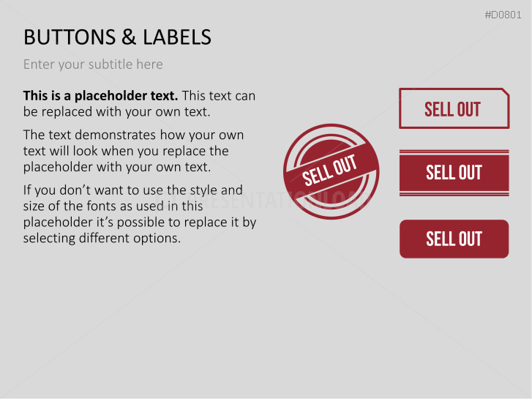This screenshot has height=399, width=532.
Task: Click the #D0801 slide code
Action: pyautogui.click(x=503, y=15)
